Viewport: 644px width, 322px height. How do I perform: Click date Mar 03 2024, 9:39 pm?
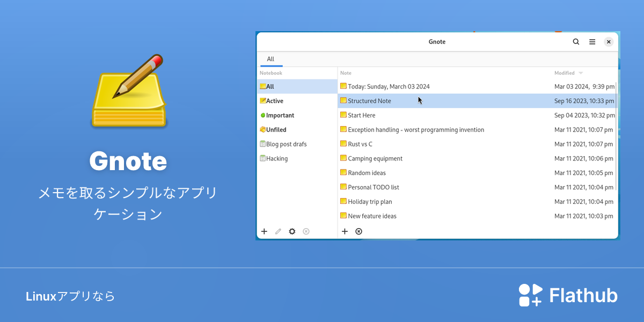coord(584,86)
